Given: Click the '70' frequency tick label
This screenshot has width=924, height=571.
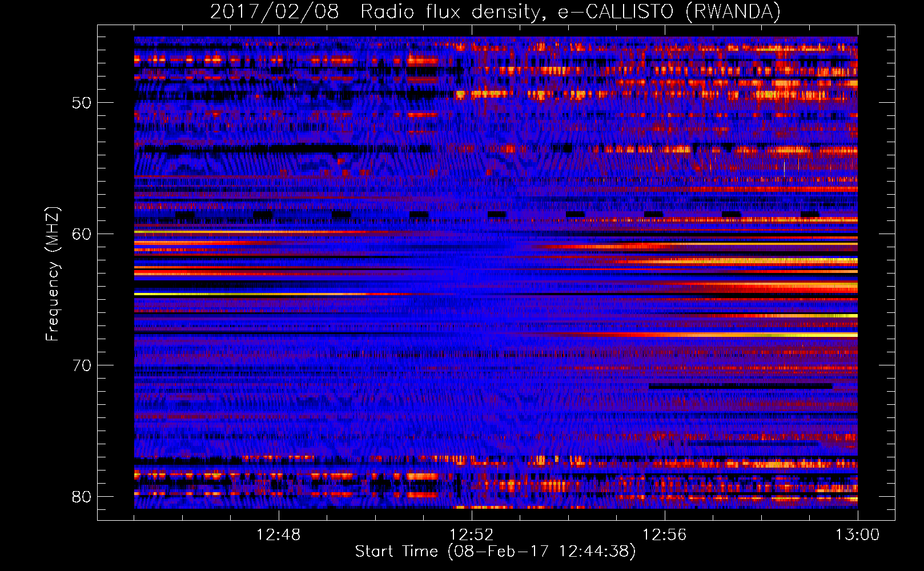Looking at the screenshot, I should pos(81,365).
